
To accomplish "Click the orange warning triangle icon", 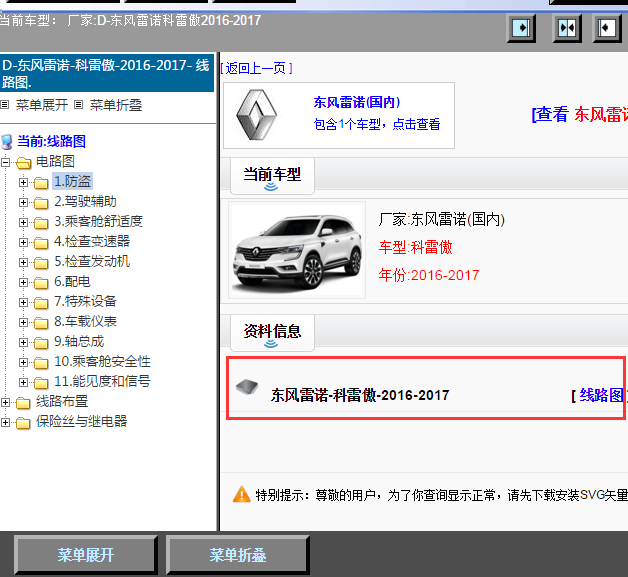I will pos(242,495).
